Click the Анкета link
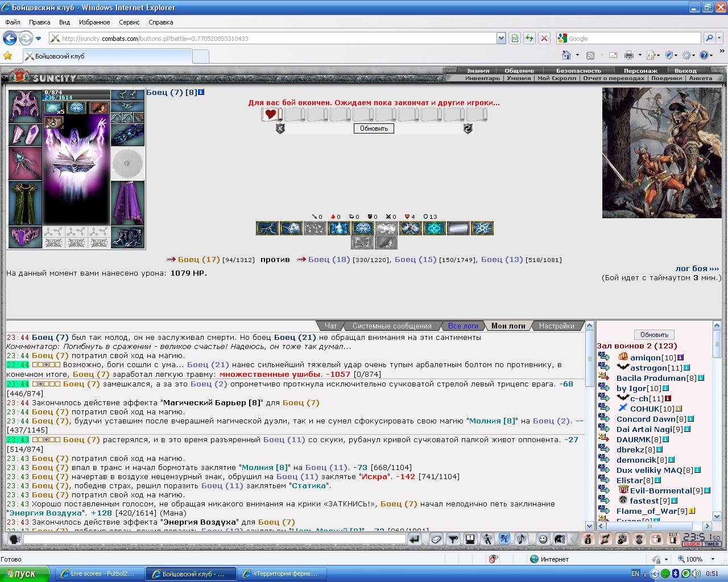 pos(700,78)
